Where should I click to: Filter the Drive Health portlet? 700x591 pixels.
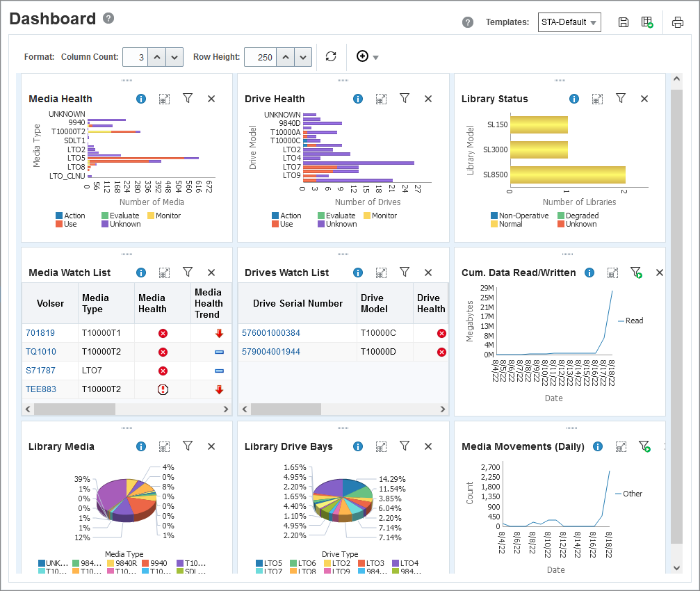405,98
